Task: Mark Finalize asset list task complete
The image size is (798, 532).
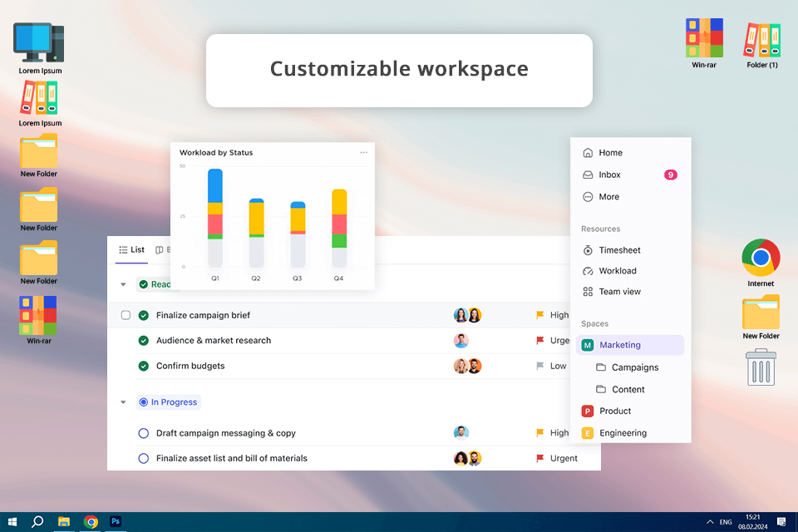Action: click(x=144, y=458)
